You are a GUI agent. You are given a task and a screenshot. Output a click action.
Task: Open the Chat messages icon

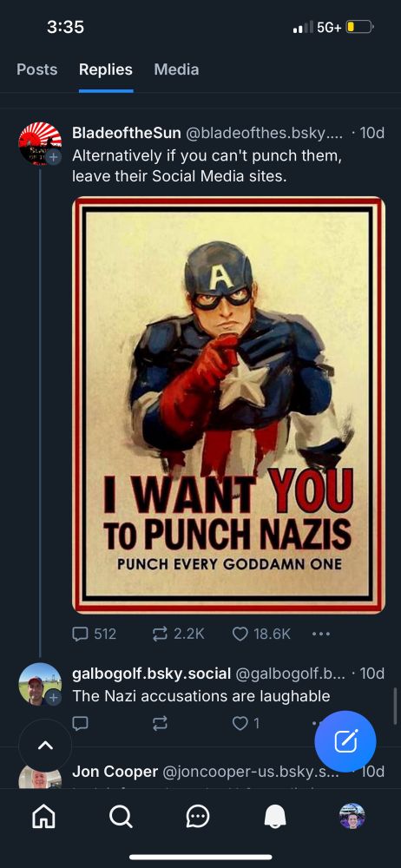(198, 815)
